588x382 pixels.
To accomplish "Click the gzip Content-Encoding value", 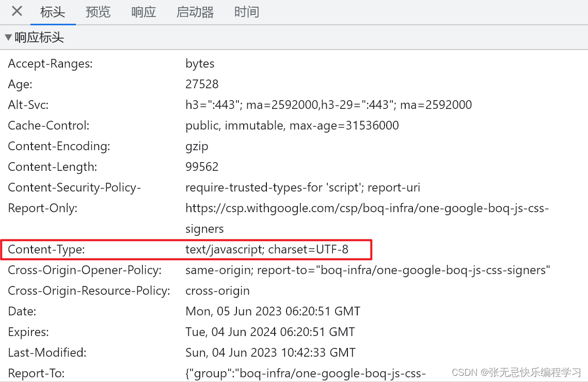I will (197, 146).
